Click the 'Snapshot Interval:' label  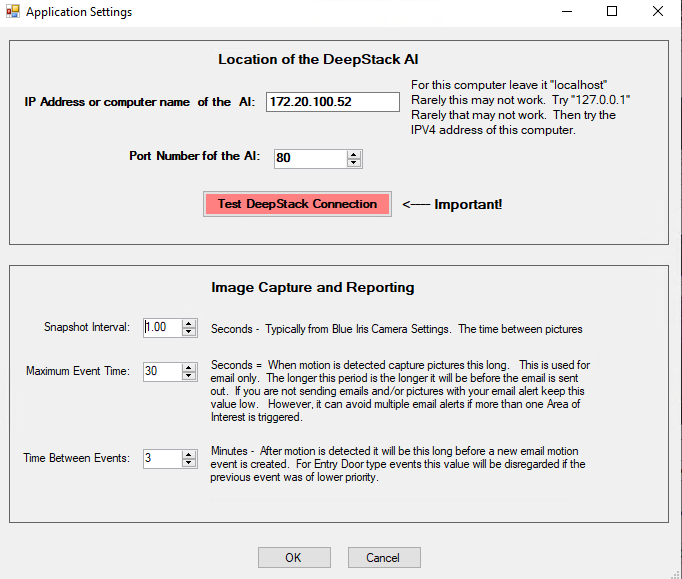coord(87,327)
